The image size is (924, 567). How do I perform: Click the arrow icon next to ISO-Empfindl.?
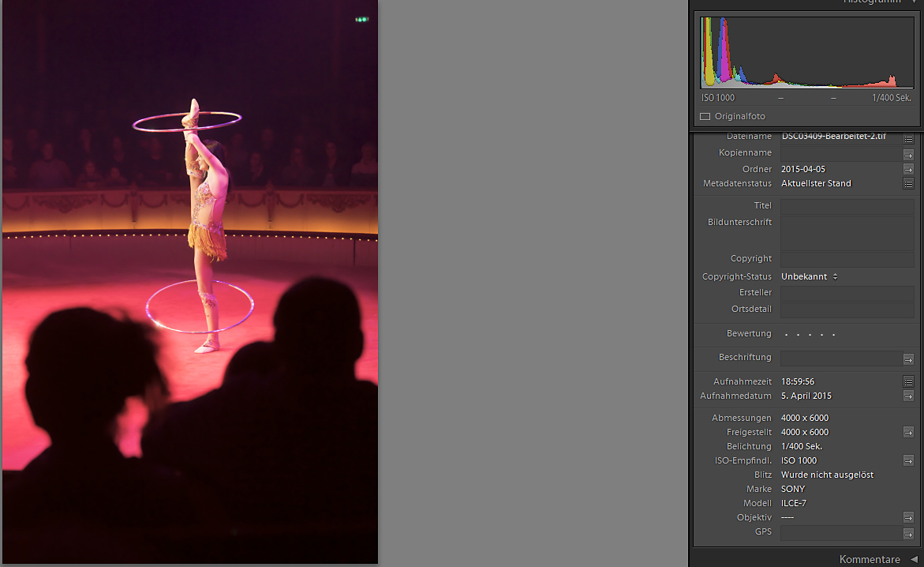coord(908,460)
